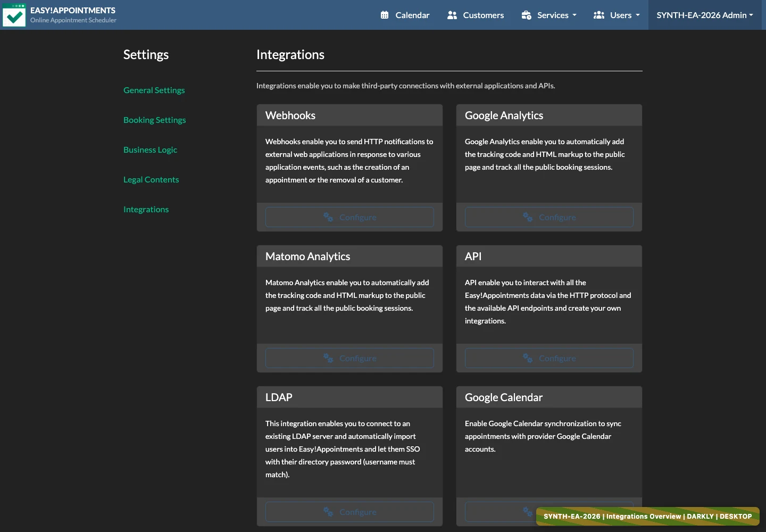Click the description 'This integration enables you to connect'
The width and height of the screenshot is (766, 532).
pos(343,449)
